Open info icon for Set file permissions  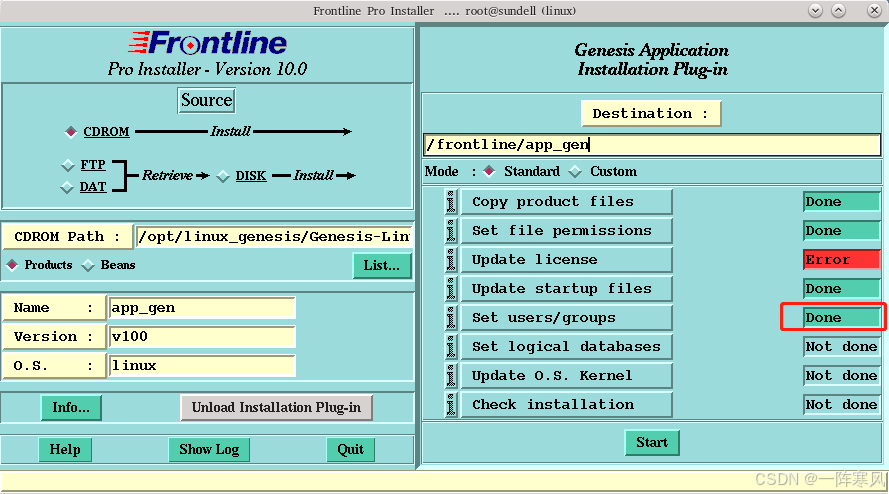point(451,231)
